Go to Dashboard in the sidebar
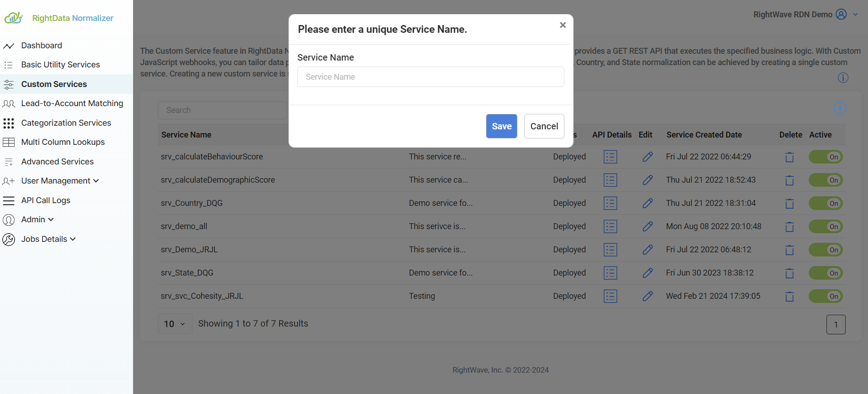 41,46
